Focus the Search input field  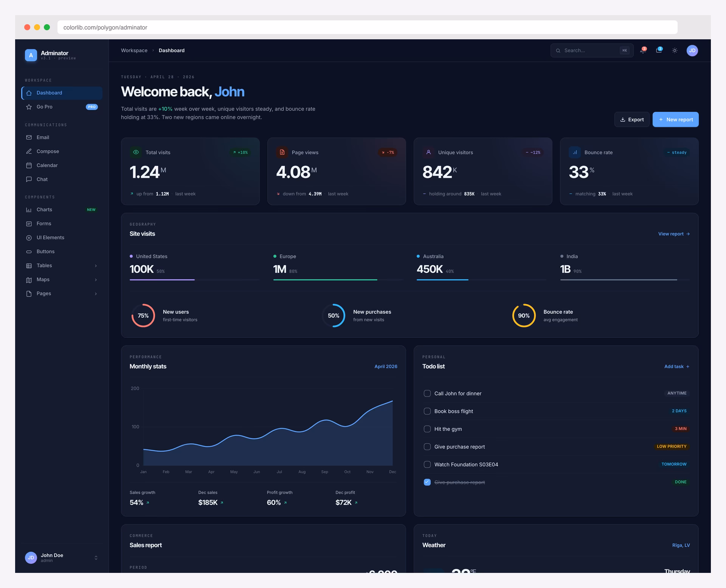click(592, 51)
